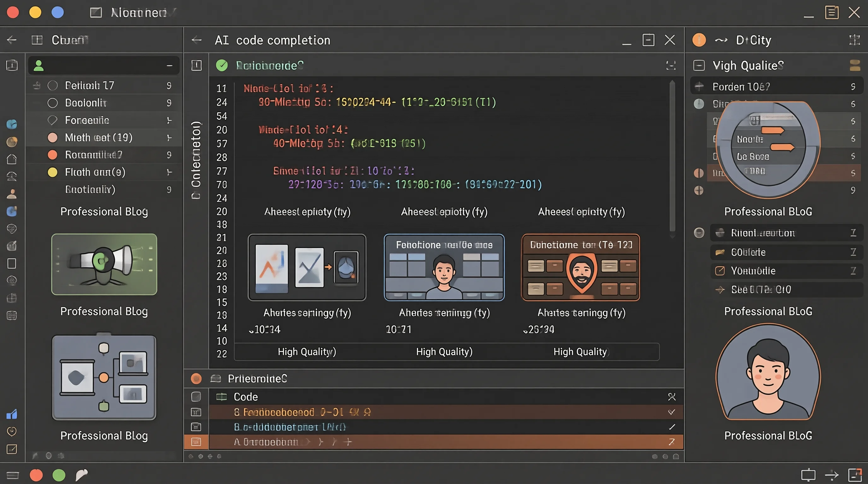The image size is (868, 484).
Task: Click the orange circle avatar next to D City
Action: (699, 40)
